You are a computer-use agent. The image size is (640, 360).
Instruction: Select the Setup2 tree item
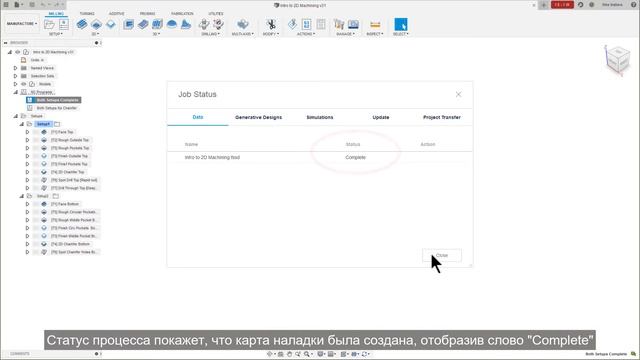42,196
